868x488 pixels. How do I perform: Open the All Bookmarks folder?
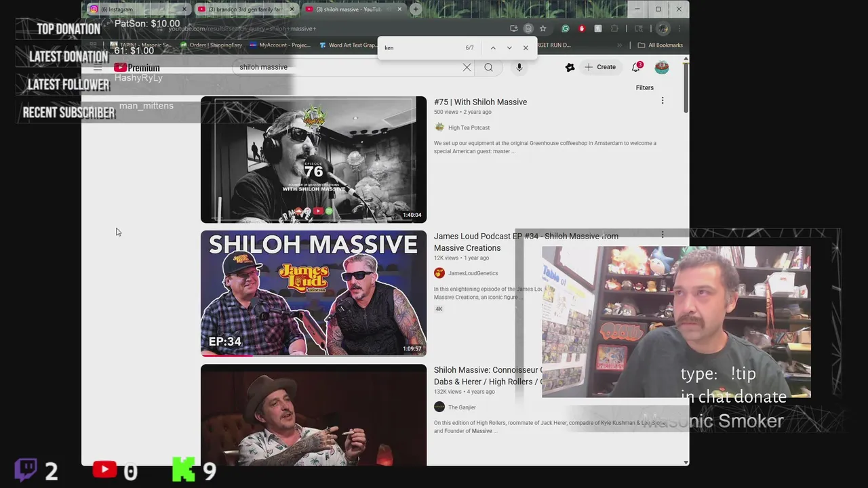point(660,45)
